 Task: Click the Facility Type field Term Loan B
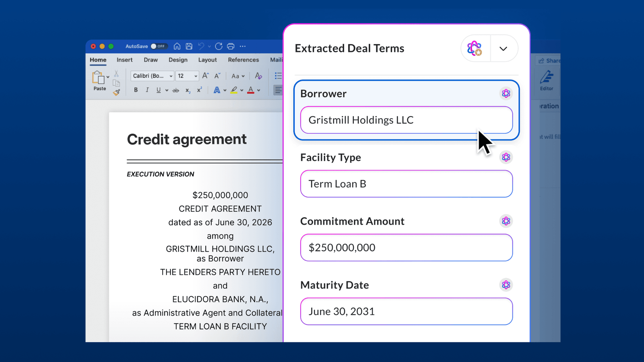click(x=406, y=184)
